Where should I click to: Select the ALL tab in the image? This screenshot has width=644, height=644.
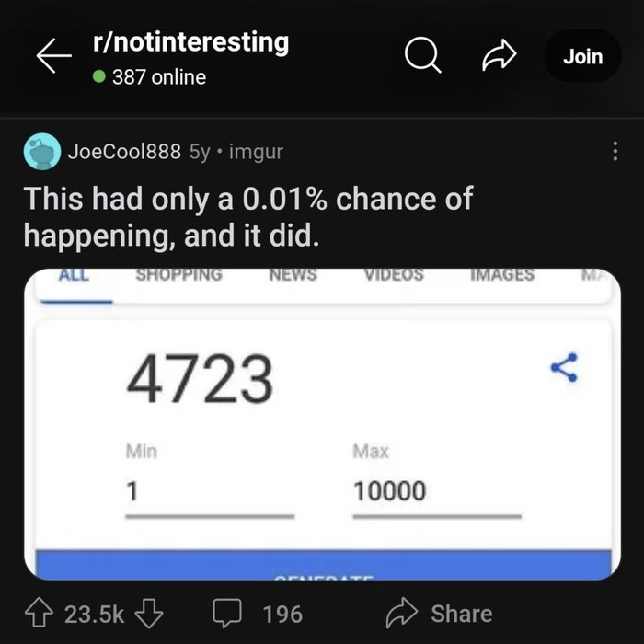[x=74, y=274]
